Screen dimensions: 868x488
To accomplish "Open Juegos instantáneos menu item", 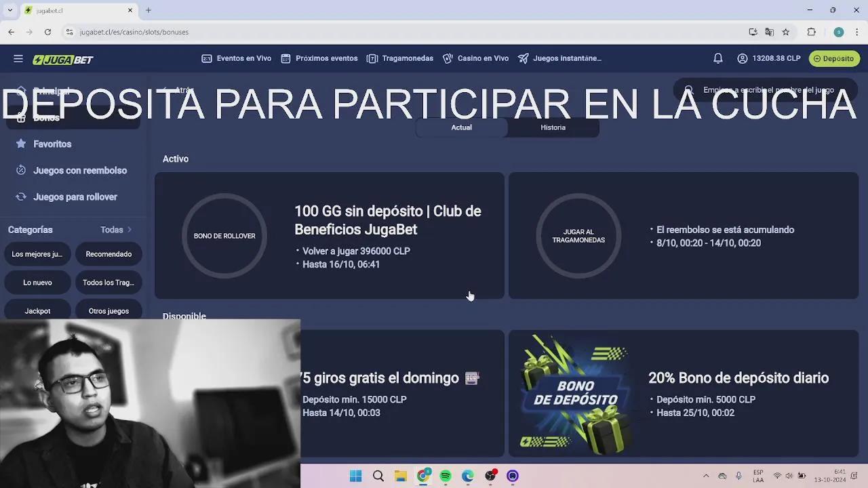I will 559,58.
